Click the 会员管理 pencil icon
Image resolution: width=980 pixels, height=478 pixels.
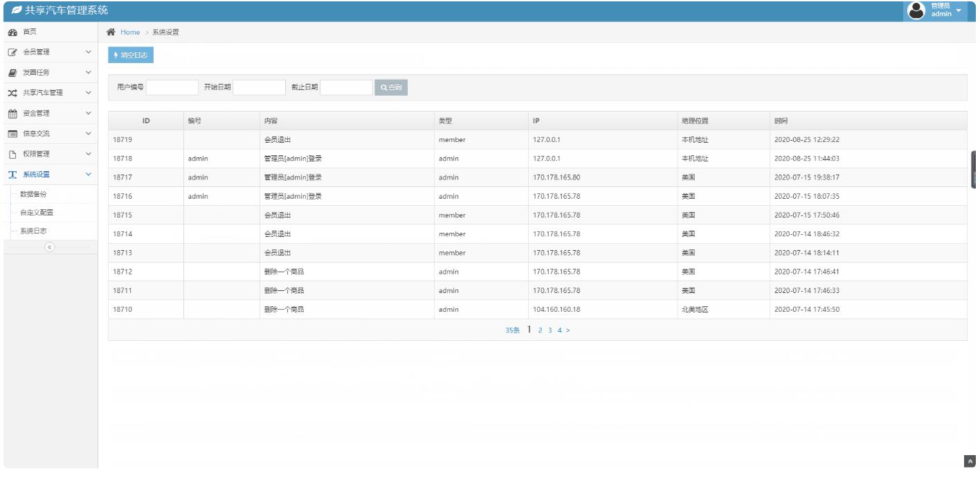(13, 51)
